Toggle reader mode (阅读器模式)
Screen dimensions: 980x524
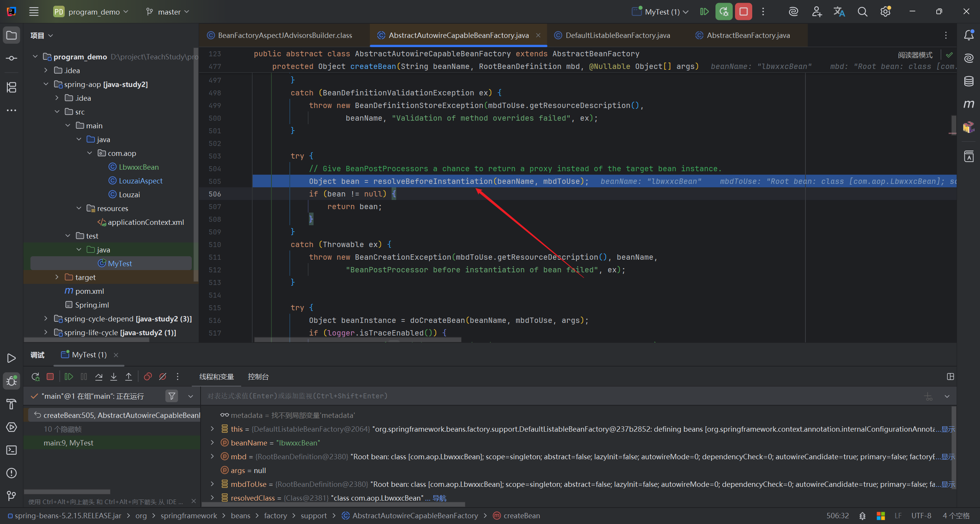point(915,55)
